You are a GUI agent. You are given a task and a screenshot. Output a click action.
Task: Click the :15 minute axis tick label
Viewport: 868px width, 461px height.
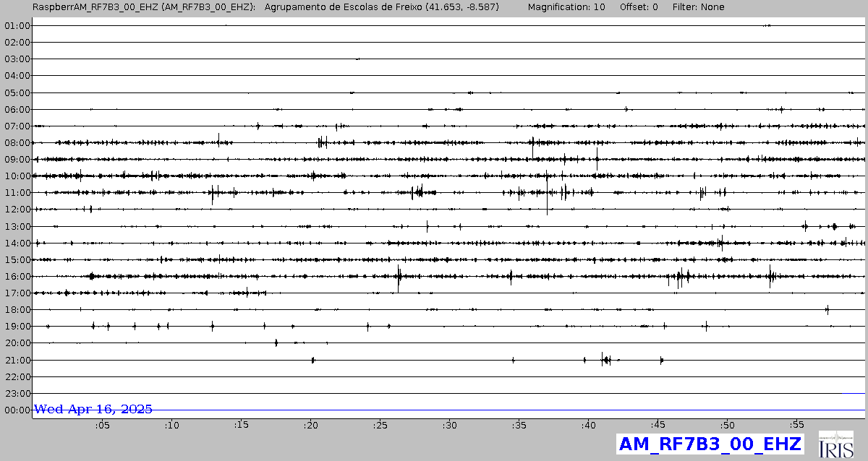(241, 426)
